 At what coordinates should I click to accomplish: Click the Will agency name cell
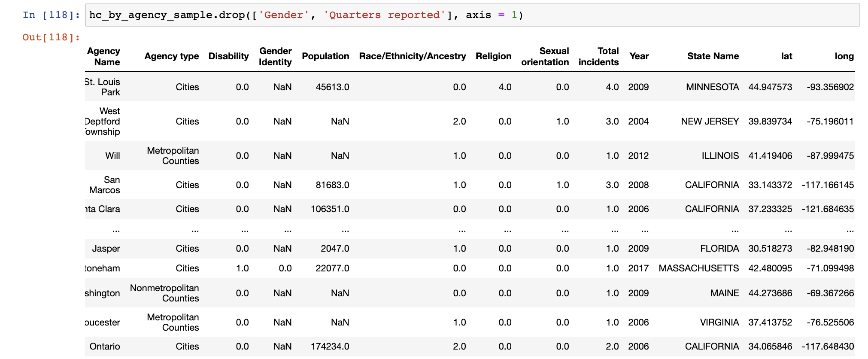tap(112, 156)
